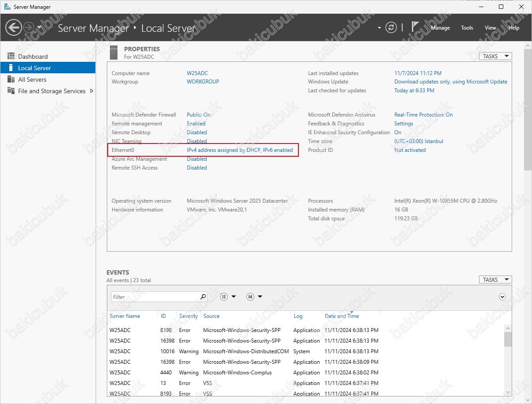Click the All Servers icon in sidebar
532x404 pixels.
(x=11, y=79)
